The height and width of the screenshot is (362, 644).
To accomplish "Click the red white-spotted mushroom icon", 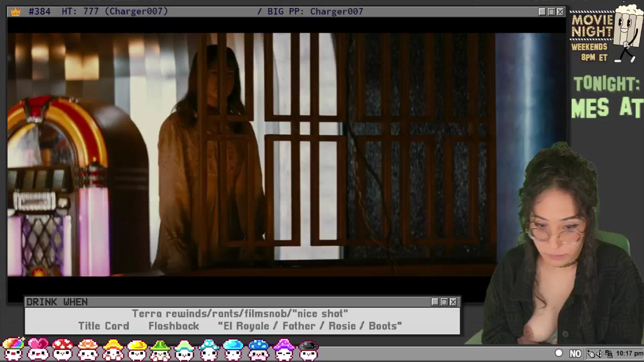I will point(63,349).
